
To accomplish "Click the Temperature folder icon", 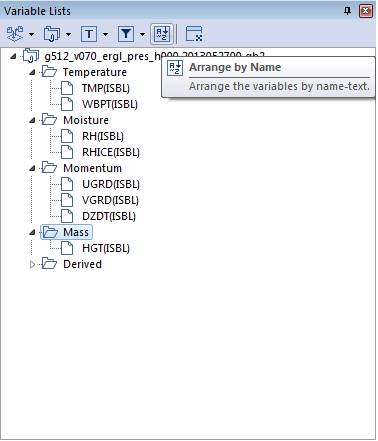I will click(50, 71).
